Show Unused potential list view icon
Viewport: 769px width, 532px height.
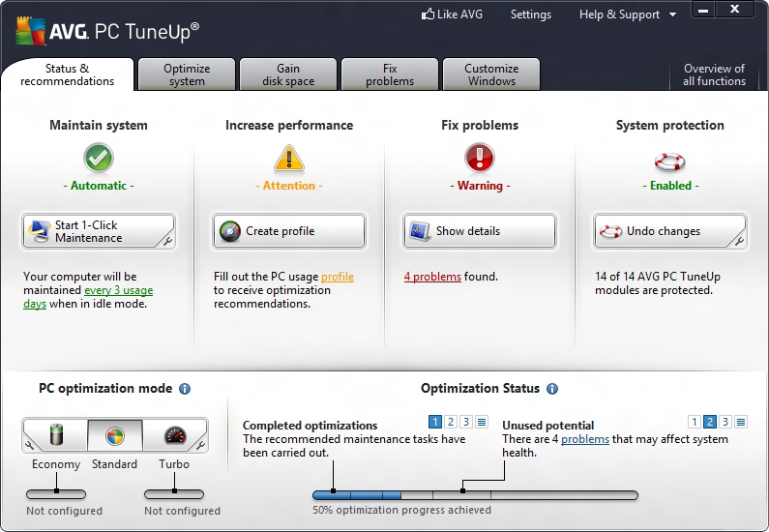tap(741, 422)
